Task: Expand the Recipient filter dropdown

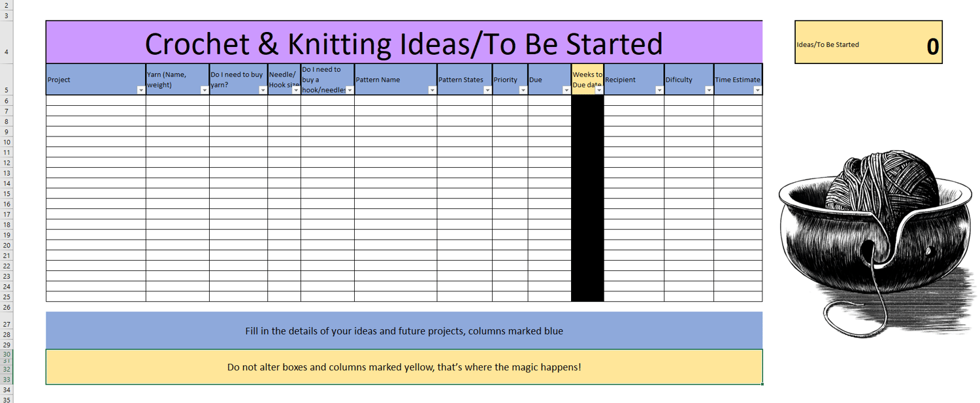Action: (x=659, y=90)
